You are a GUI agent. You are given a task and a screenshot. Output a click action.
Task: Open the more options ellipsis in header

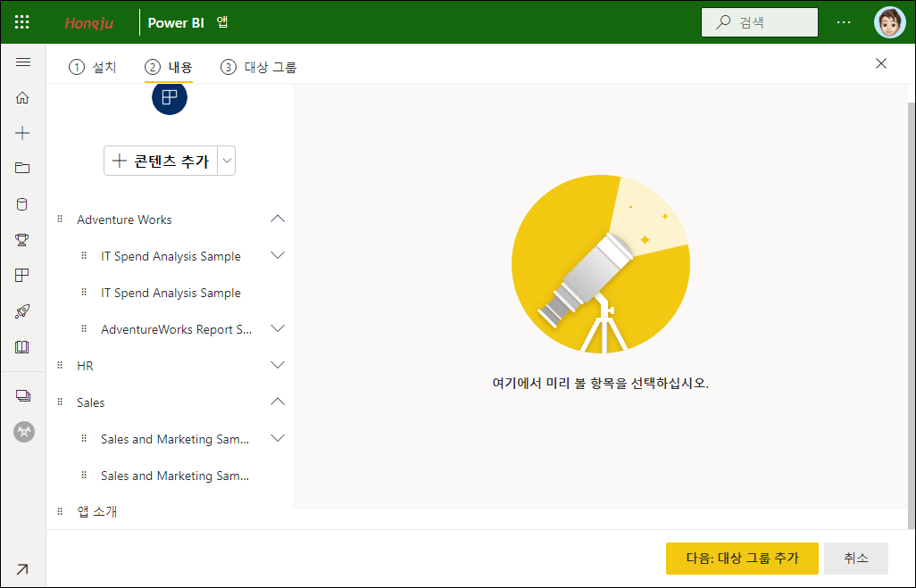(x=844, y=22)
